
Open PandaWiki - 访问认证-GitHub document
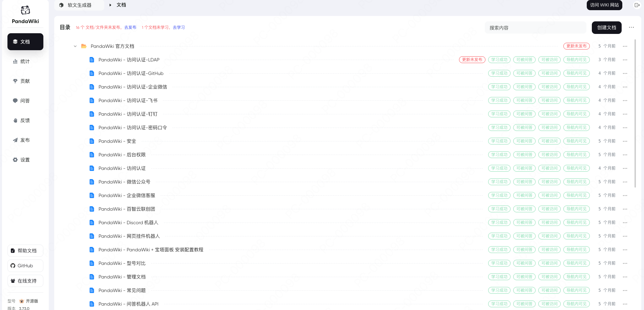point(131,73)
